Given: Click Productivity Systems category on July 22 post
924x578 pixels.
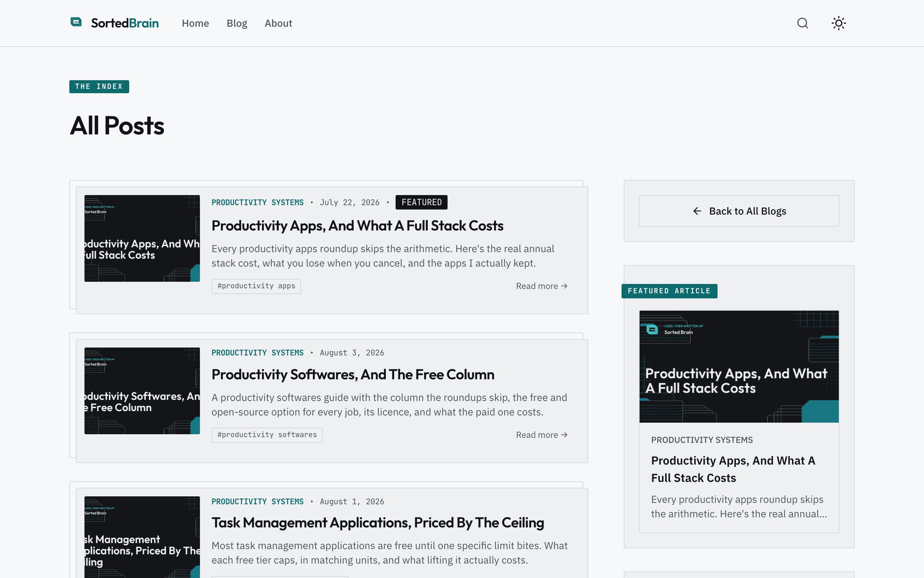Looking at the screenshot, I should coord(257,202).
